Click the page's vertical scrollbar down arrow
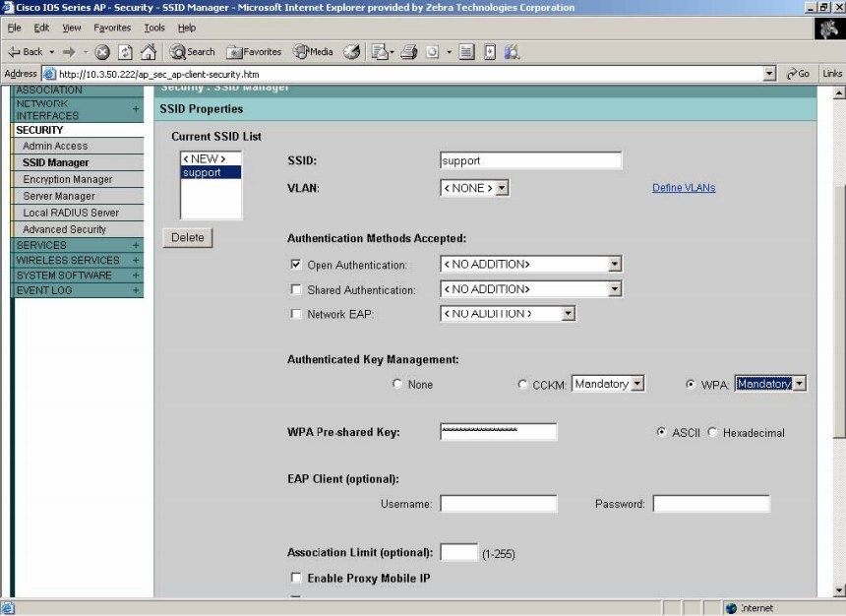The image size is (846, 616). pos(838,590)
